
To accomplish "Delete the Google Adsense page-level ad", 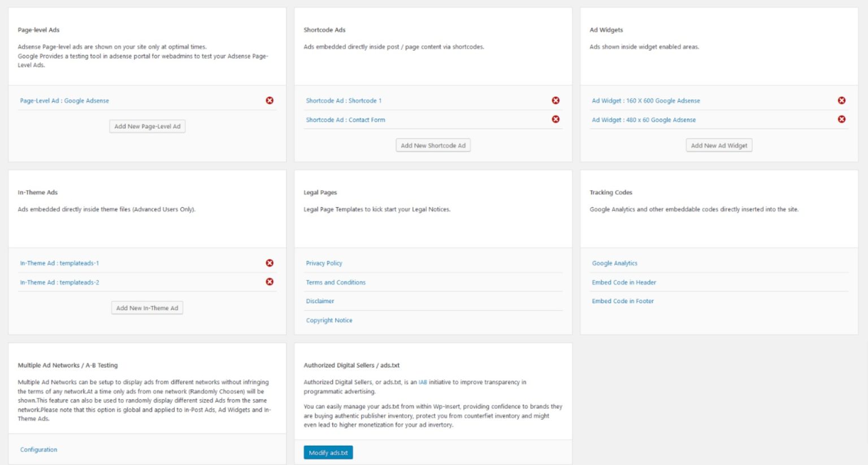I will (270, 100).
